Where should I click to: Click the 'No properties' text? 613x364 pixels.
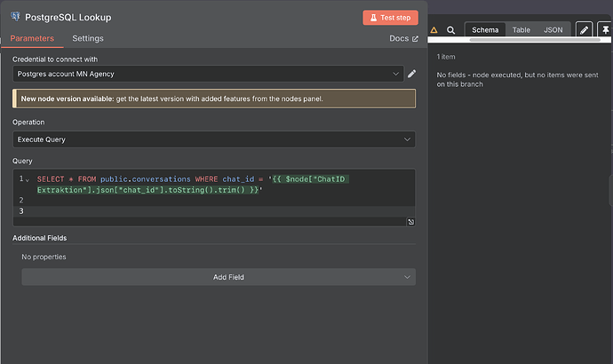click(x=44, y=257)
